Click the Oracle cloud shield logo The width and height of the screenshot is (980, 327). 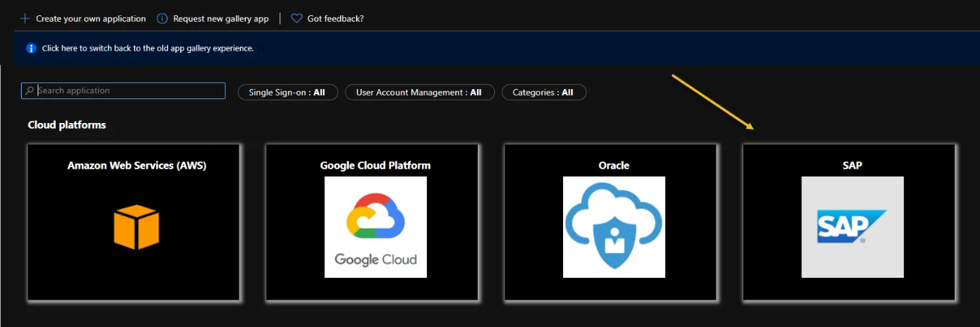click(614, 227)
